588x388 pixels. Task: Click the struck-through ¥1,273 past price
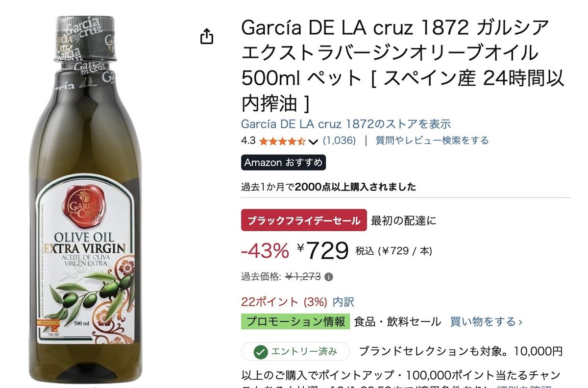(303, 277)
